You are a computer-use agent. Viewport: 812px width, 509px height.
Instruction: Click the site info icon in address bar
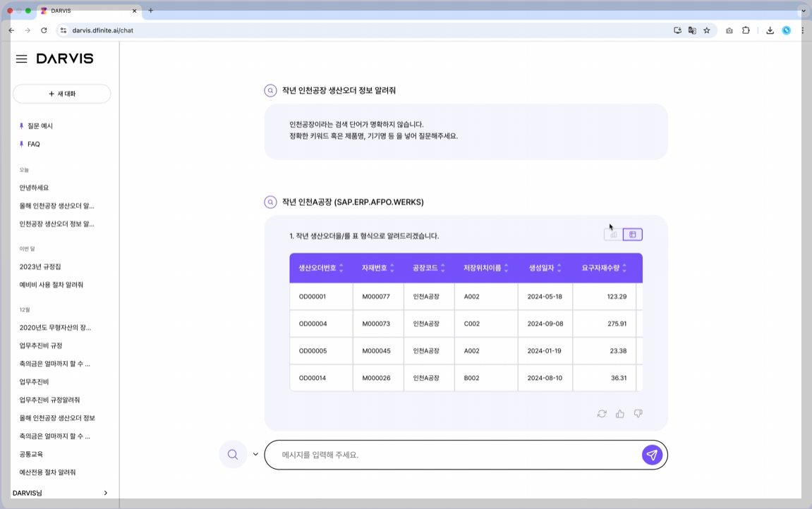(63, 30)
